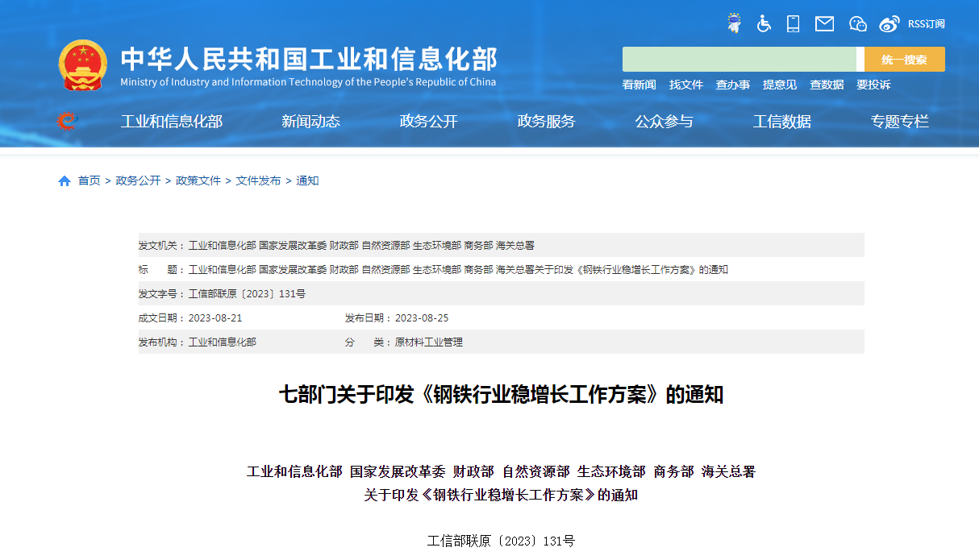This screenshot has width=979, height=560.
Task: Open 查办事 quick link
Action: pyautogui.click(x=733, y=85)
